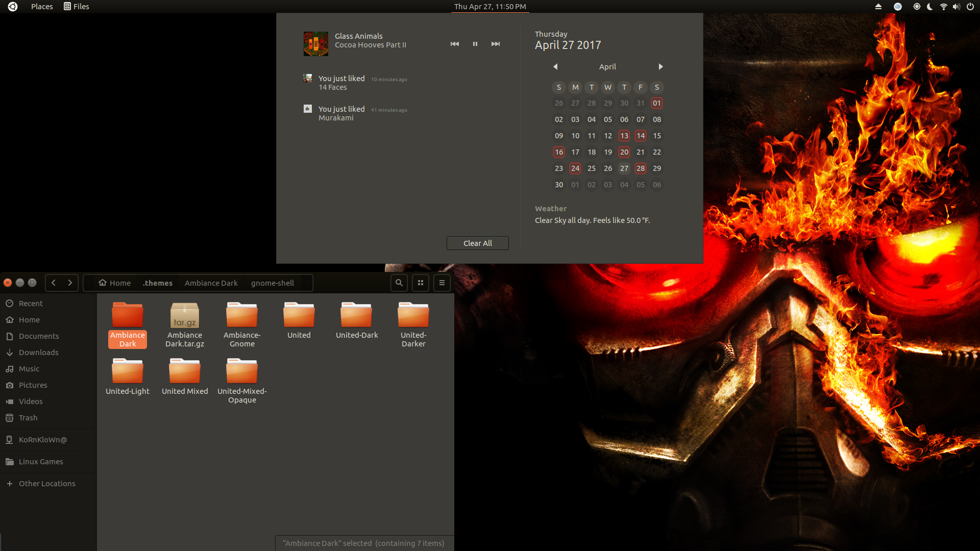The height and width of the screenshot is (551, 980).
Task: Click the Activities logo icon
Action: [13, 7]
